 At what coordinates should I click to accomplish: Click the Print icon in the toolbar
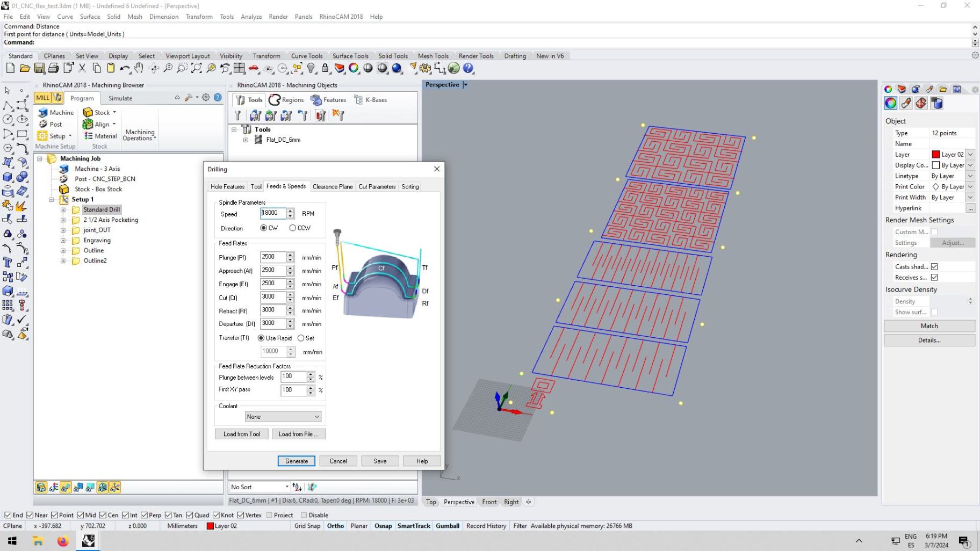pyautogui.click(x=53, y=68)
